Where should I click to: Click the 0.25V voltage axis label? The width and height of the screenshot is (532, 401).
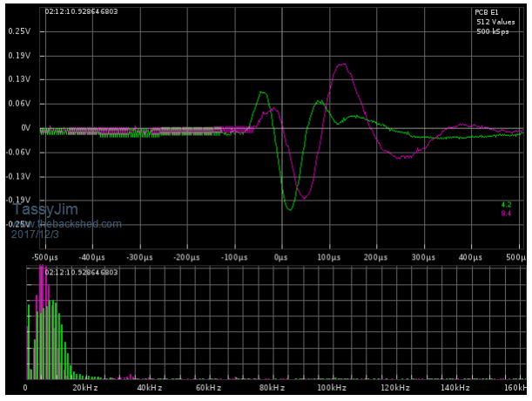[19, 31]
